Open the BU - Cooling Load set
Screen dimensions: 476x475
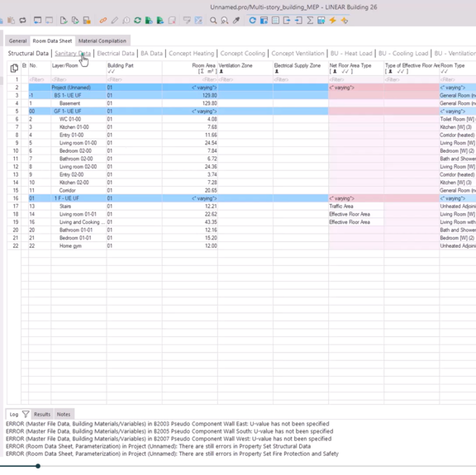[x=403, y=54]
